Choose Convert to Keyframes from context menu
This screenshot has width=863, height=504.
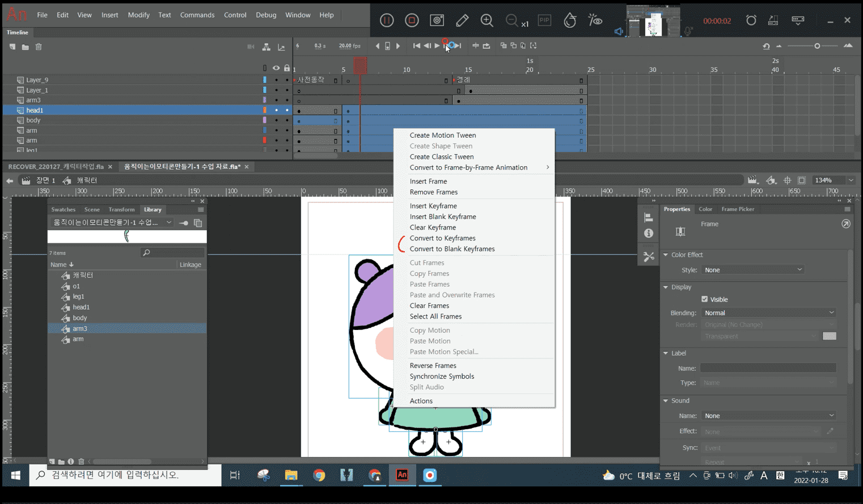point(442,238)
